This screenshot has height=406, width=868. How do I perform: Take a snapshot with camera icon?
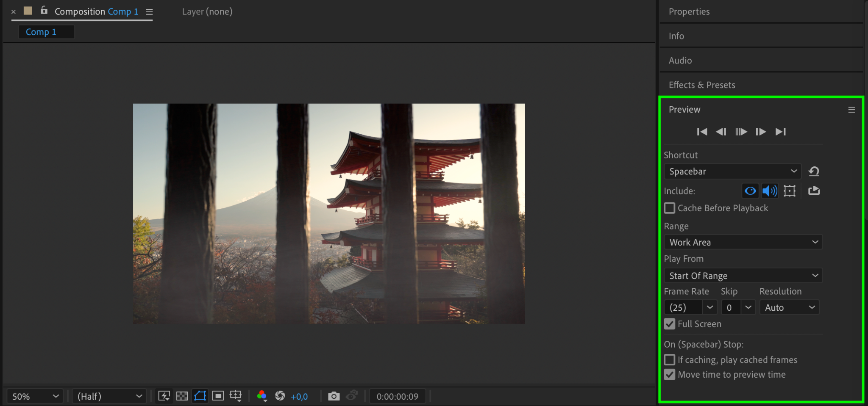(x=334, y=396)
